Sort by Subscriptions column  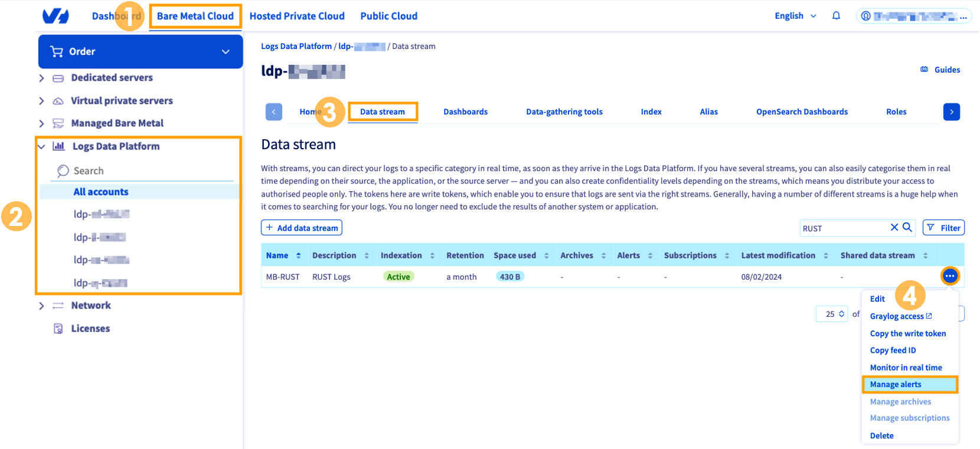[727, 255]
